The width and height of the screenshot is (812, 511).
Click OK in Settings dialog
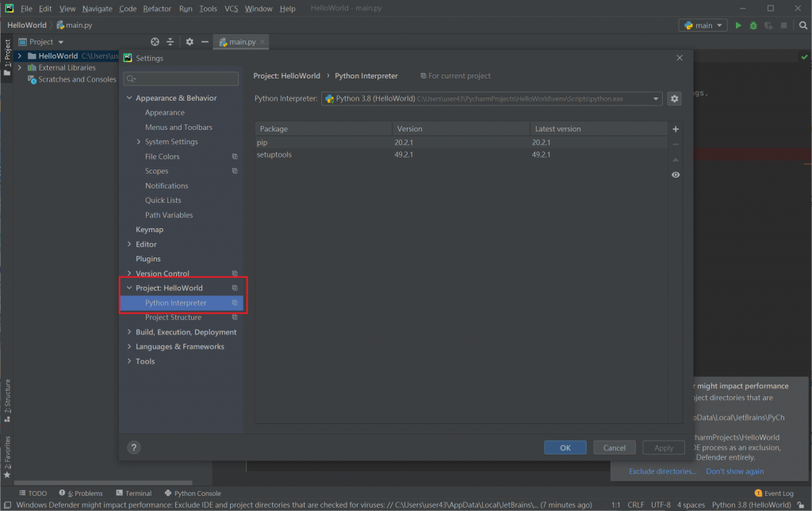565,448
